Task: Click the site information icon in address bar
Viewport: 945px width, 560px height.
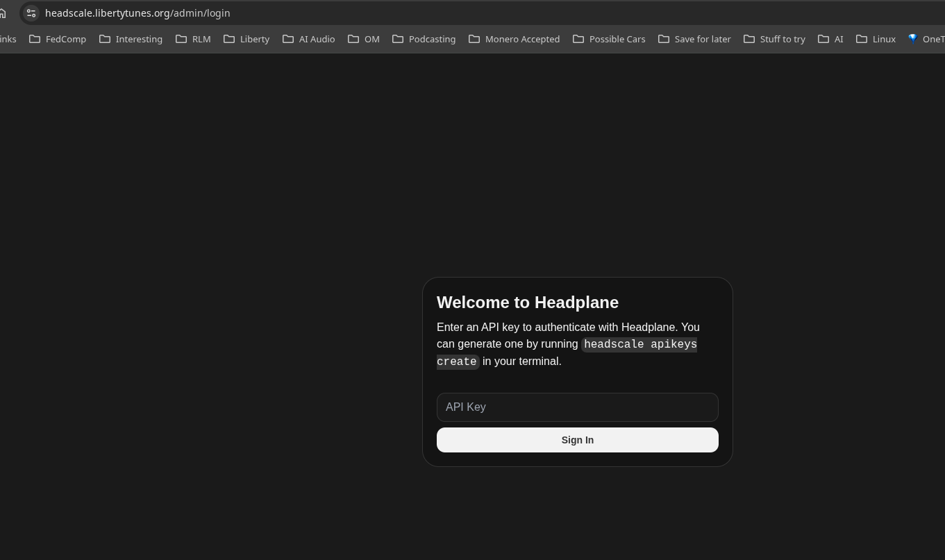Action: tap(31, 13)
